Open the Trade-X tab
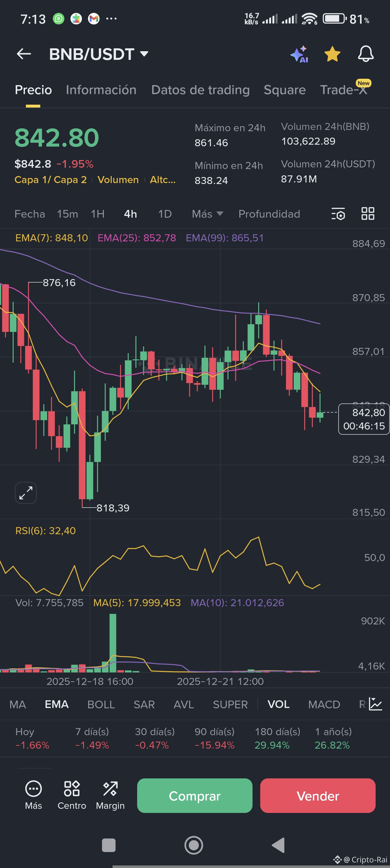Viewport: 390px width, 868px height. (x=344, y=90)
